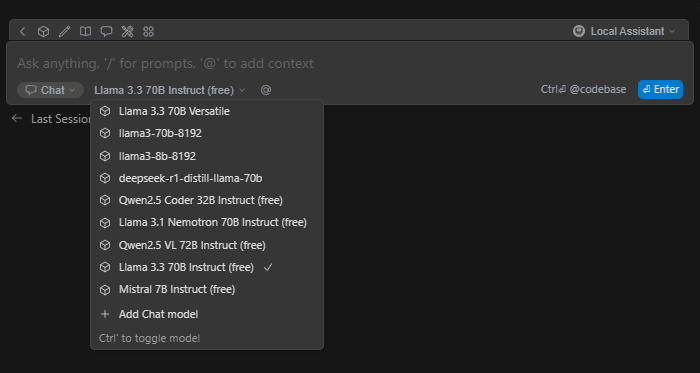This screenshot has height=373, width=700.
Task: Click the four-squares blocks icon
Action: coord(148,32)
